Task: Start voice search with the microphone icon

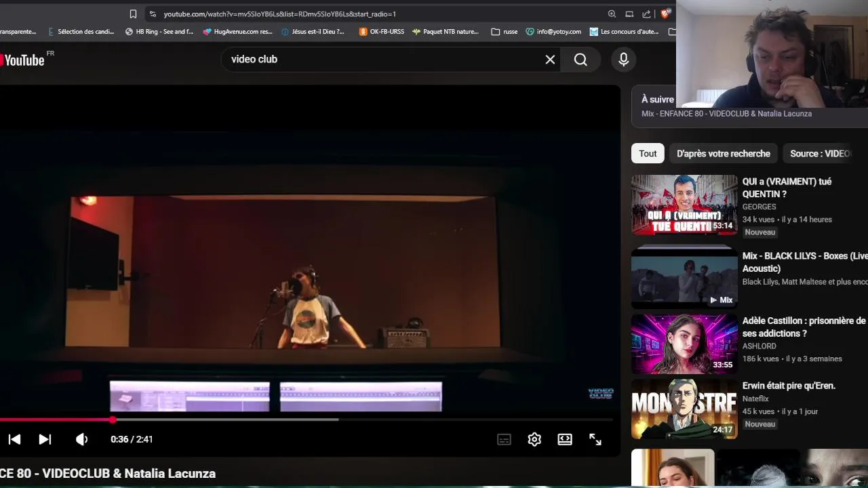Action: 624,60
